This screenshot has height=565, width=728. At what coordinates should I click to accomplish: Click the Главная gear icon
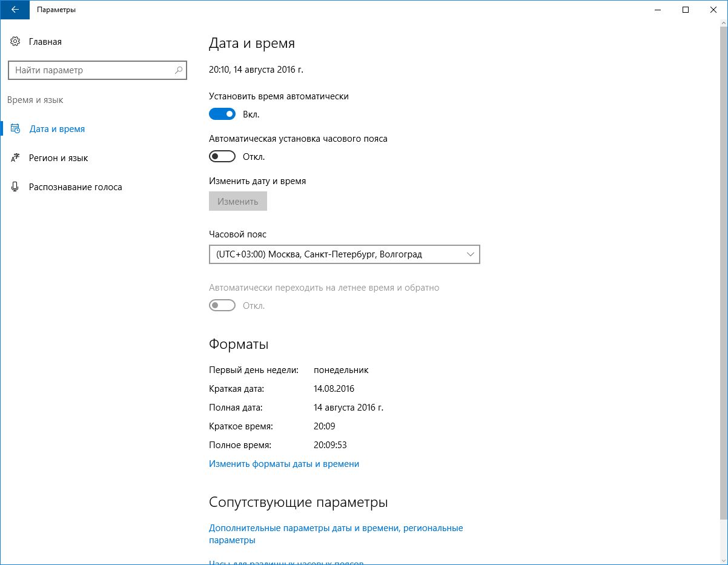(15, 42)
